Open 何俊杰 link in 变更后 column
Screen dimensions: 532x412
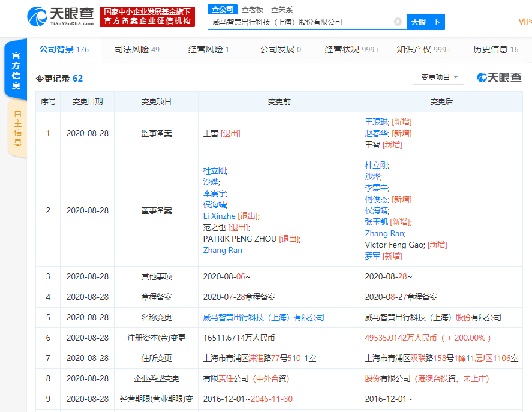click(377, 199)
